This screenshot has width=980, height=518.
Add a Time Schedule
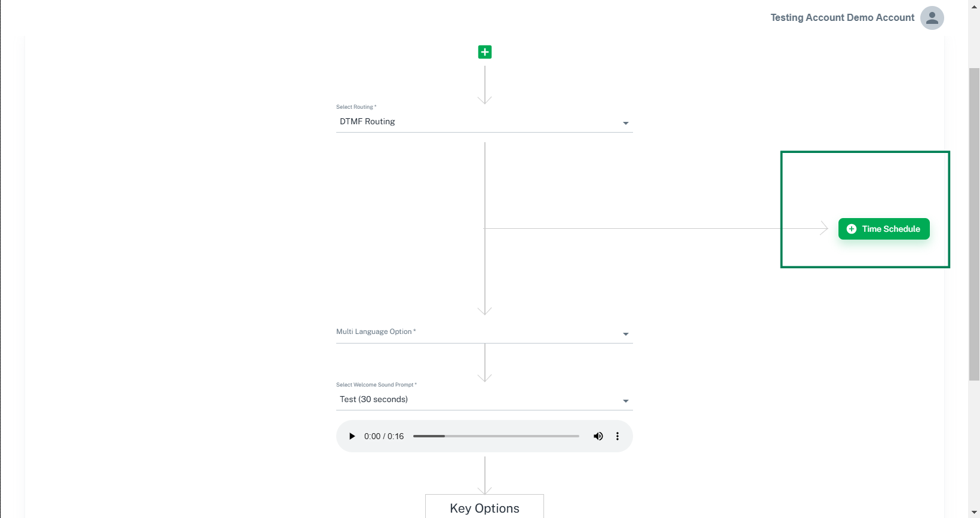(x=884, y=229)
